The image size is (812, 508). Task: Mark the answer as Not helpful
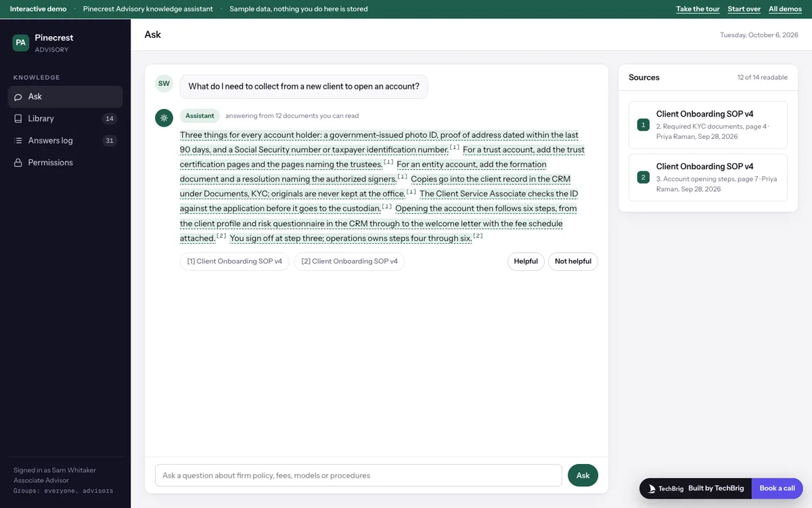click(573, 261)
